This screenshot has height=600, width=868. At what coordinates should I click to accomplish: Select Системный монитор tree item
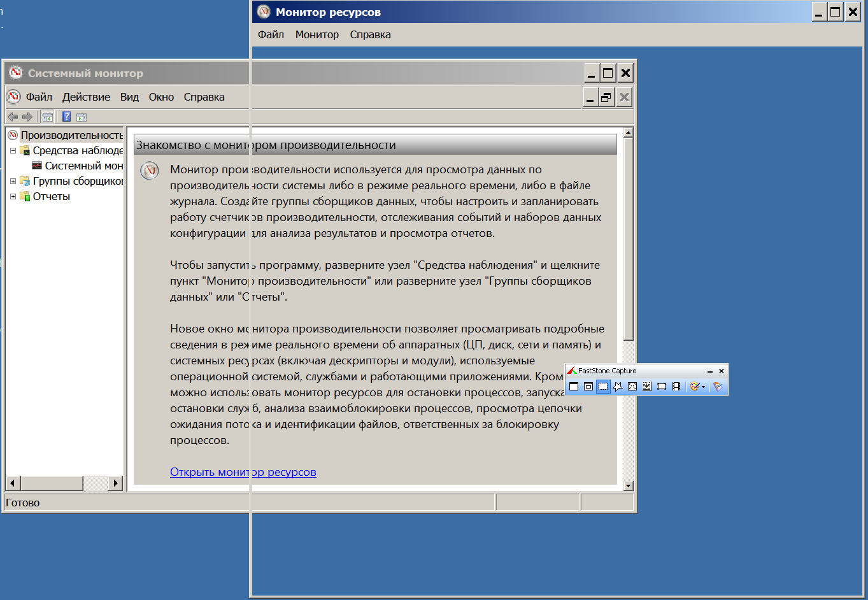83,166
